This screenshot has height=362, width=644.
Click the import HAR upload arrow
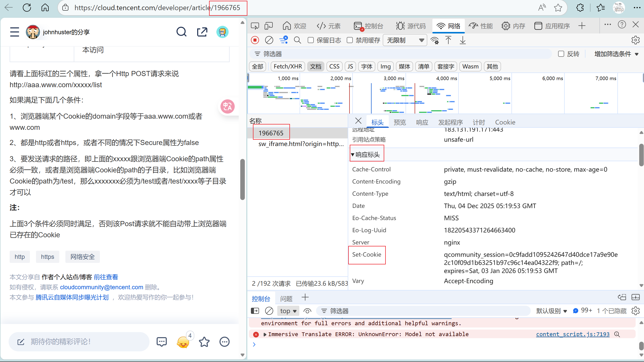pyautogui.click(x=448, y=40)
